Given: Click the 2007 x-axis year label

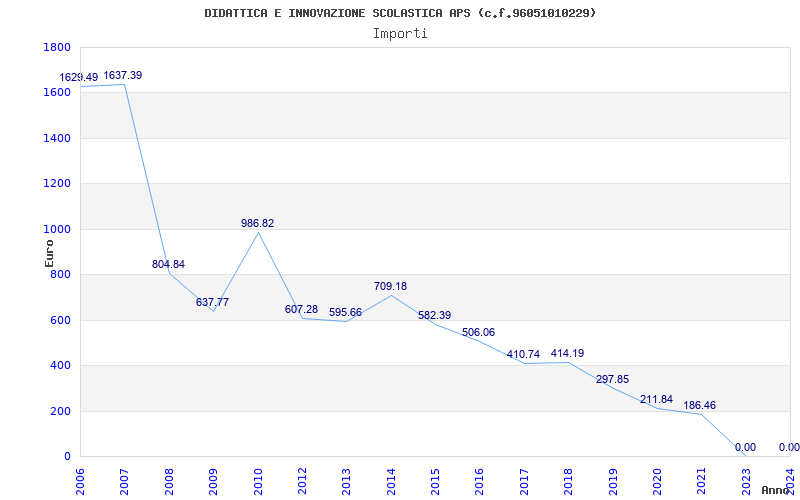Looking at the screenshot, I should coord(125,482).
